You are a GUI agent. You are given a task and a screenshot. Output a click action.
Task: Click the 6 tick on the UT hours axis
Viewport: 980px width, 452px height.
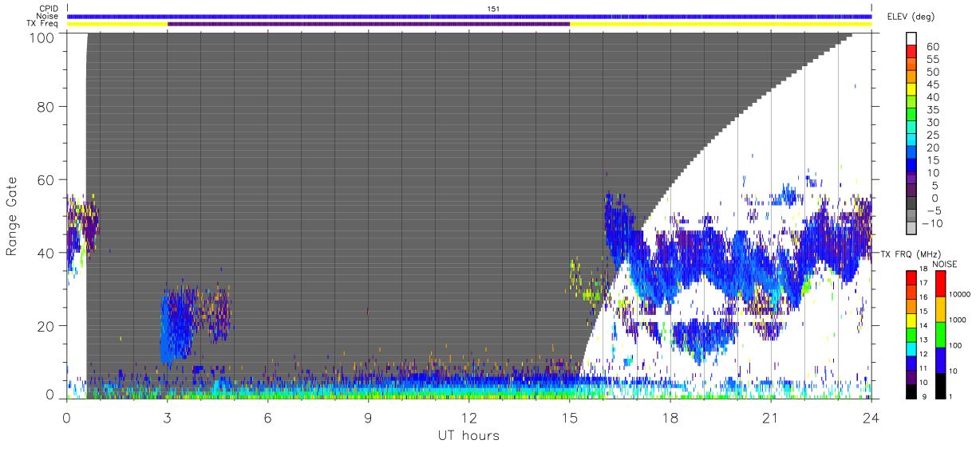[x=268, y=418]
